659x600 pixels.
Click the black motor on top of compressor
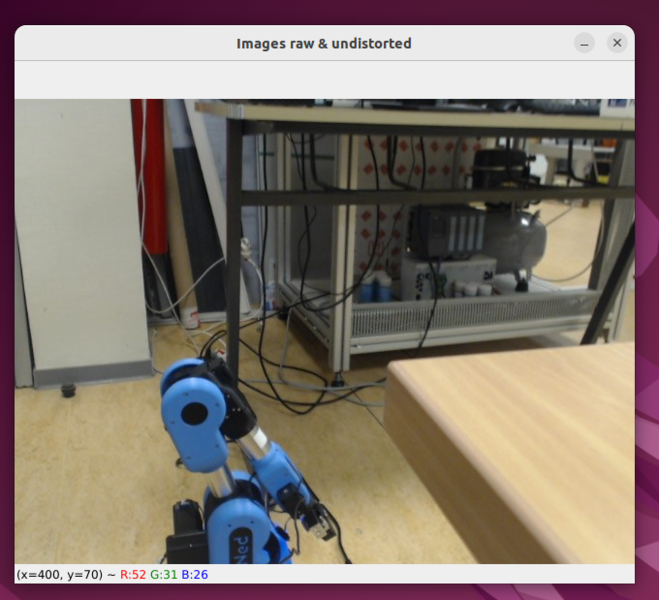tap(500, 168)
